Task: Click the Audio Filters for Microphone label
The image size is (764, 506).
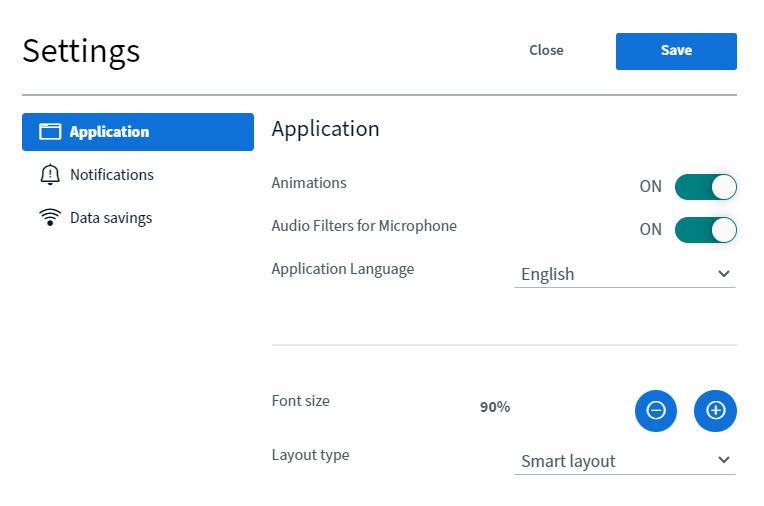Action: (364, 226)
